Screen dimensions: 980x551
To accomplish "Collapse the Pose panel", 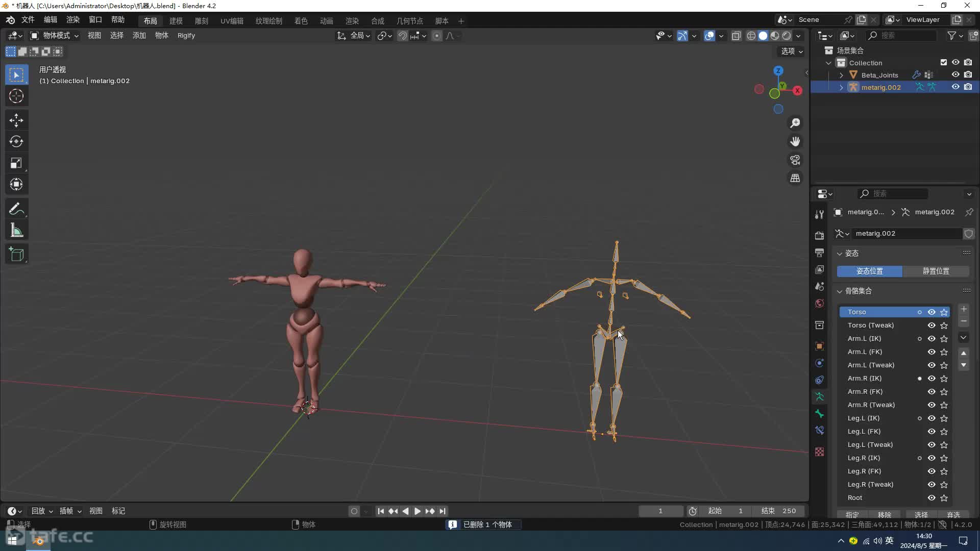I will pos(840,254).
